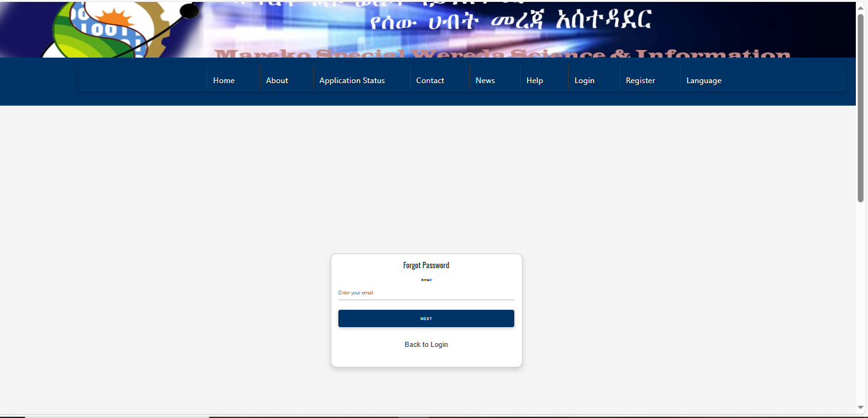Screen dimensions: 868x418
Task: Click the Forgot Password heading
Action: pos(426,265)
